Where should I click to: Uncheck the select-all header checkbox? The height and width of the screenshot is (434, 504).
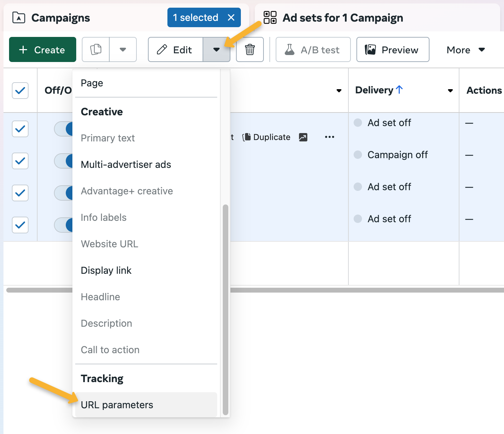[x=20, y=91]
